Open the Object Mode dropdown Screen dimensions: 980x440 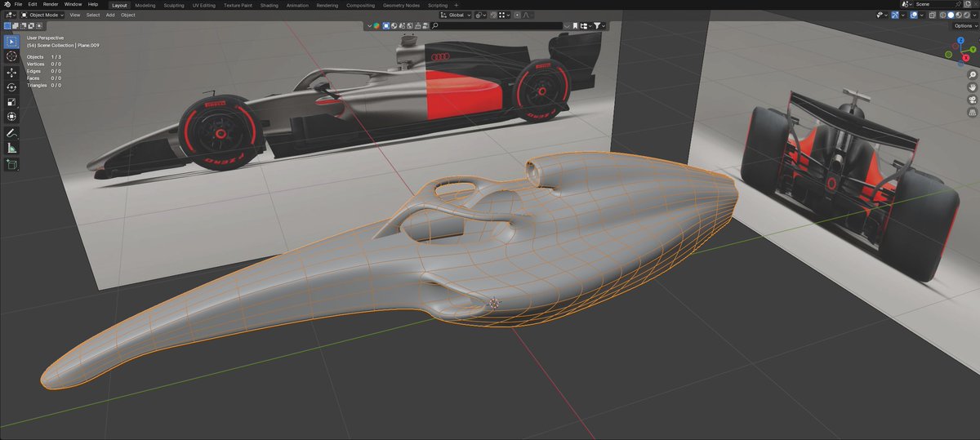42,15
